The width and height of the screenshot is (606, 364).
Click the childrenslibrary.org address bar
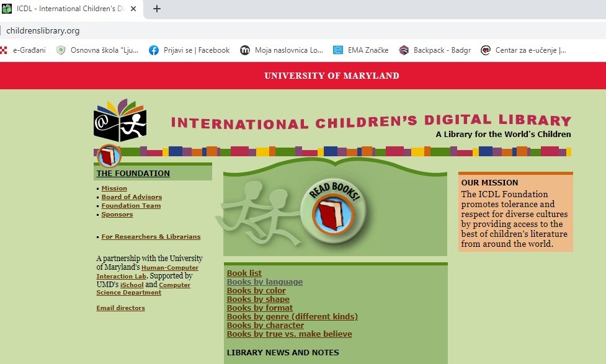click(x=303, y=30)
